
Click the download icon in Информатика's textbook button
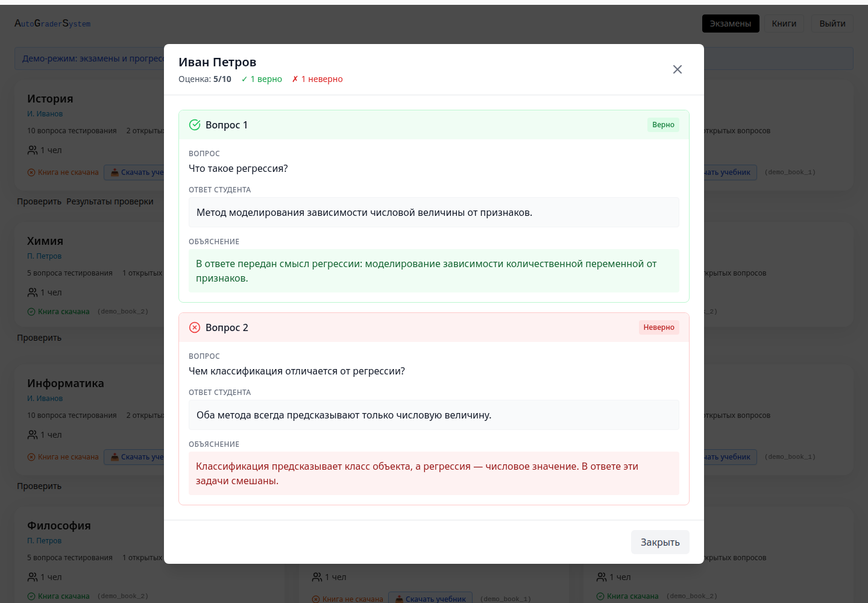point(115,457)
